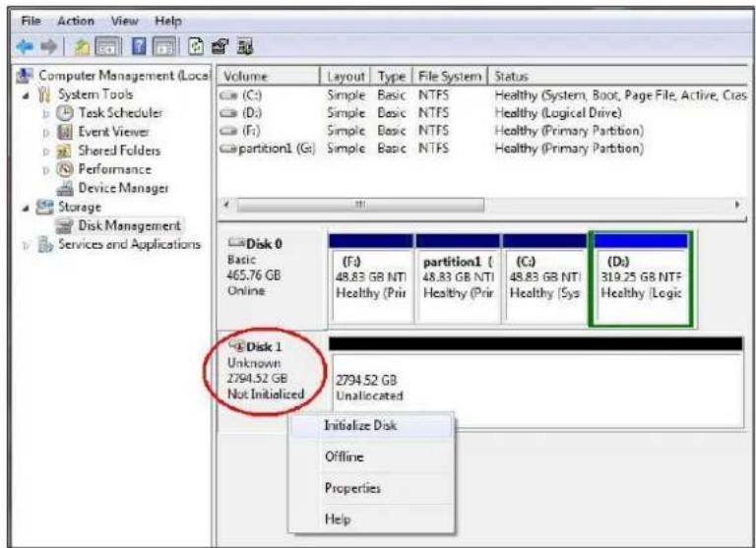Open the View menu

[124, 22]
